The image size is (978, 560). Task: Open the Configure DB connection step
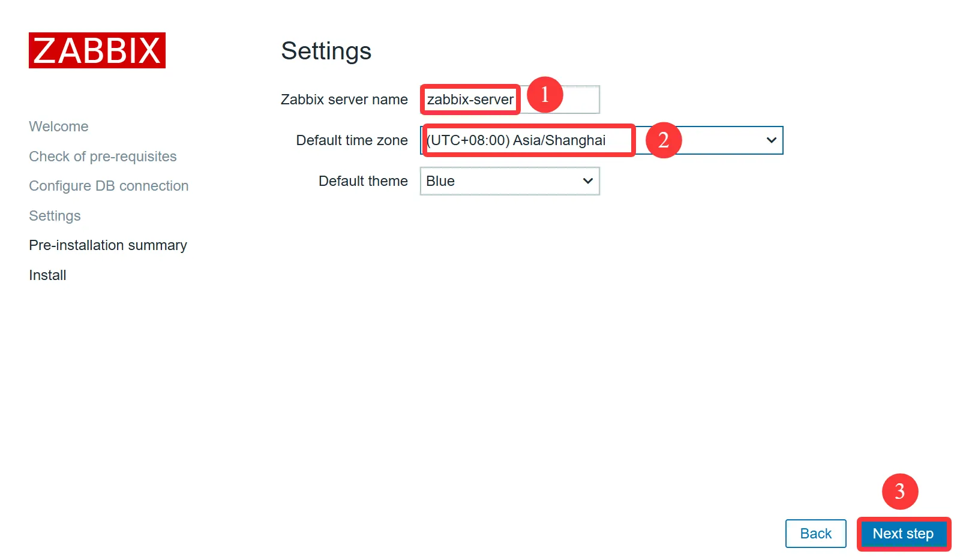pyautogui.click(x=109, y=186)
